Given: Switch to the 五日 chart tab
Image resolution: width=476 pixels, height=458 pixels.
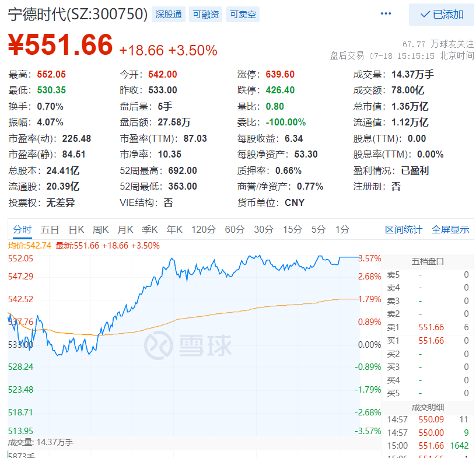Looking at the screenshot, I should point(50,229).
